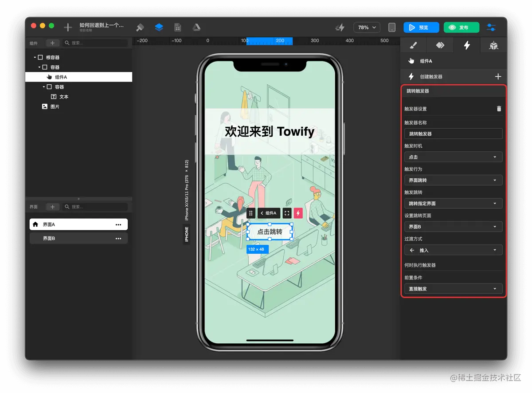Delete trigger using the trash icon
The image size is (532, 393).
499,109
